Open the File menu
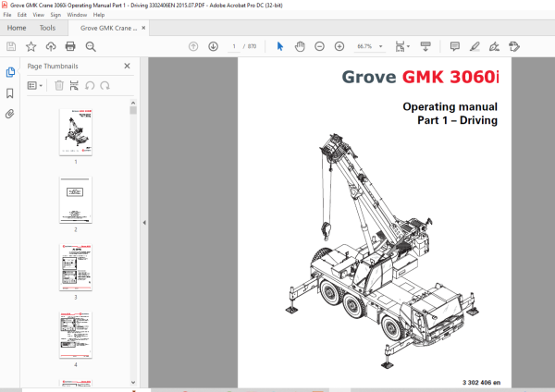Image resolution: width=555 pixels, height=392 pixels. point(7,15)
